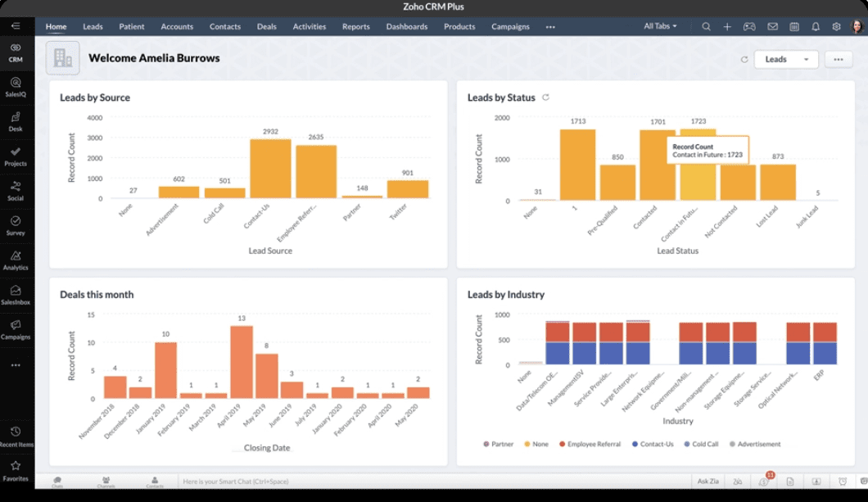This screenshot has width=868, height=502.
Task: Open the calendar icon in the top bar
Action: tap(793, 26)
